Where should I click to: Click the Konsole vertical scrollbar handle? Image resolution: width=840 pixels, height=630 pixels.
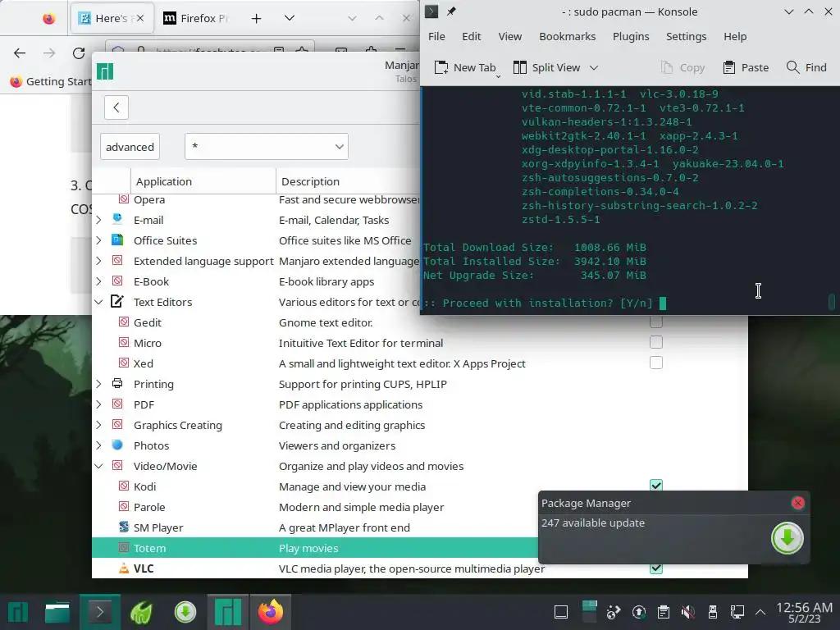pos(832,302)
